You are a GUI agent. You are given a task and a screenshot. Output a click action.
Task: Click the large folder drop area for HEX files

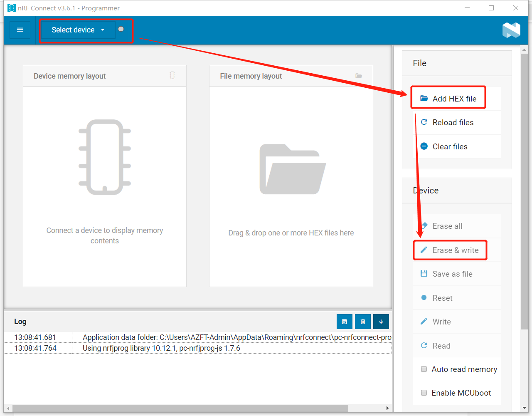(x=293, y=169)
